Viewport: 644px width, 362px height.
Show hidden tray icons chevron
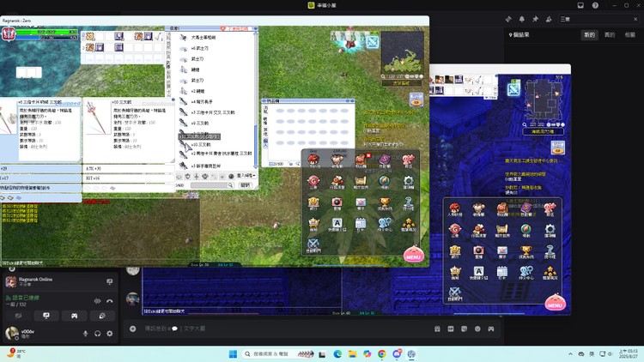[570, 353]
